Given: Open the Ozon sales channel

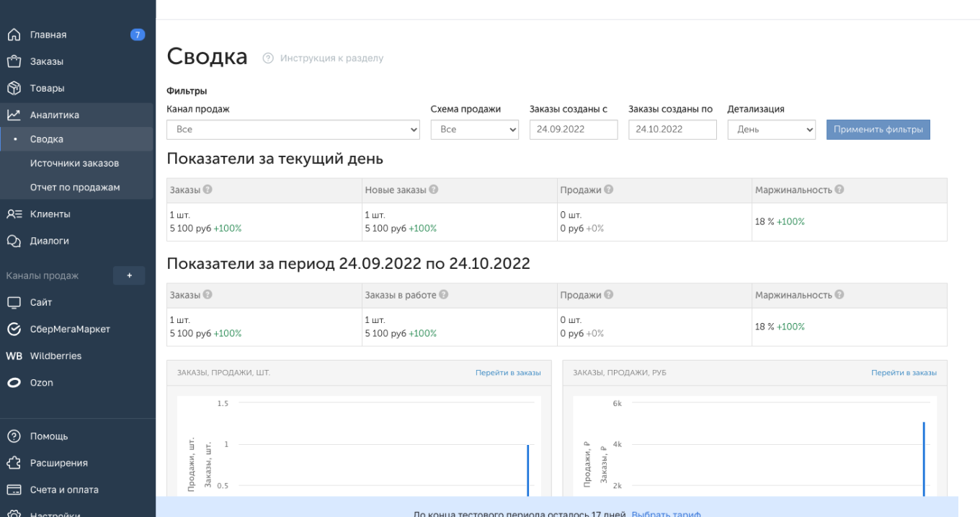Looking at the screenshot, I should point(41,382).
